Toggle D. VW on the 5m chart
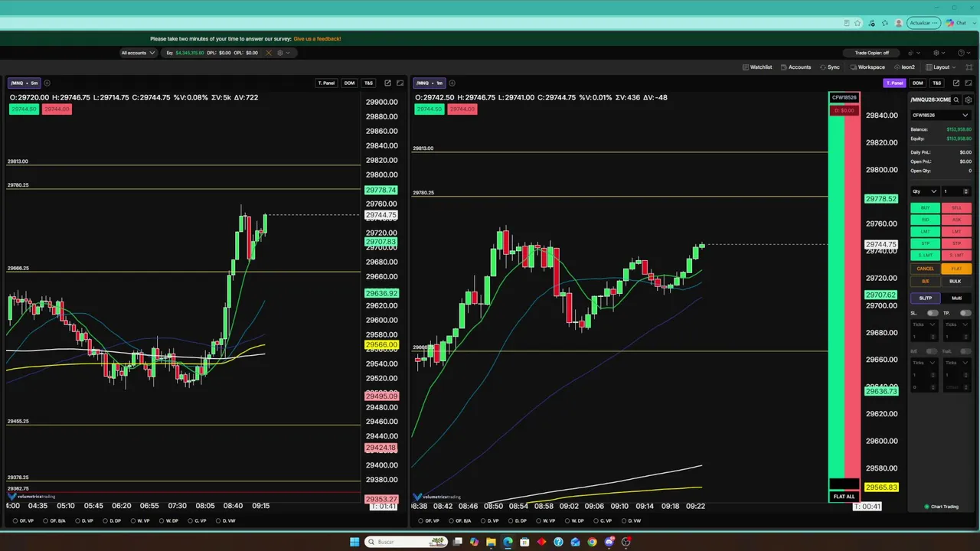 224,520
